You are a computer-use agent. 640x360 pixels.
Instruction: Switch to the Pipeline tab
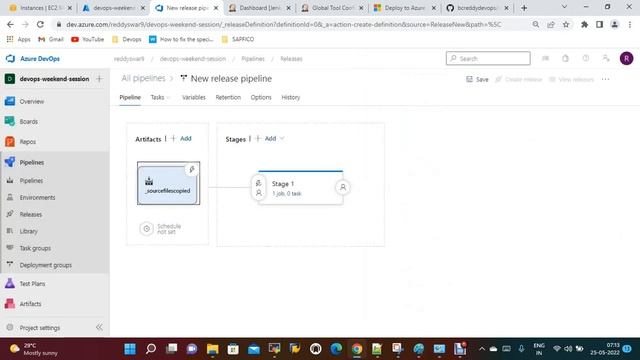point(130,98)
